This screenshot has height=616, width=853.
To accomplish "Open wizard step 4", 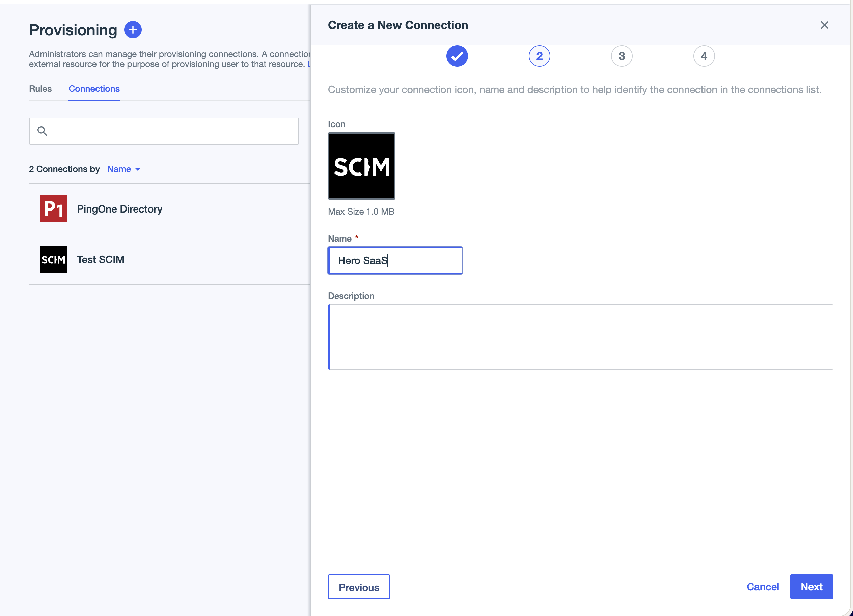I will pos(704,56).
